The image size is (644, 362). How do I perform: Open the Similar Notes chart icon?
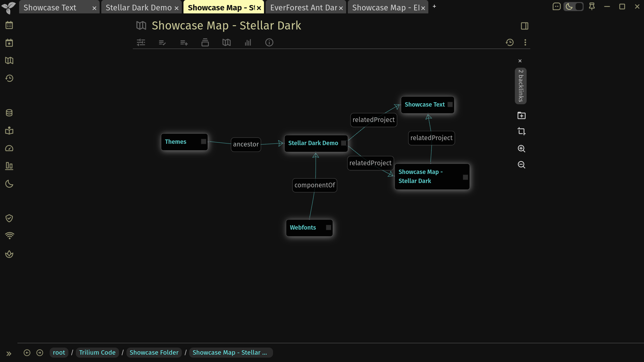(x=248, y=43)
